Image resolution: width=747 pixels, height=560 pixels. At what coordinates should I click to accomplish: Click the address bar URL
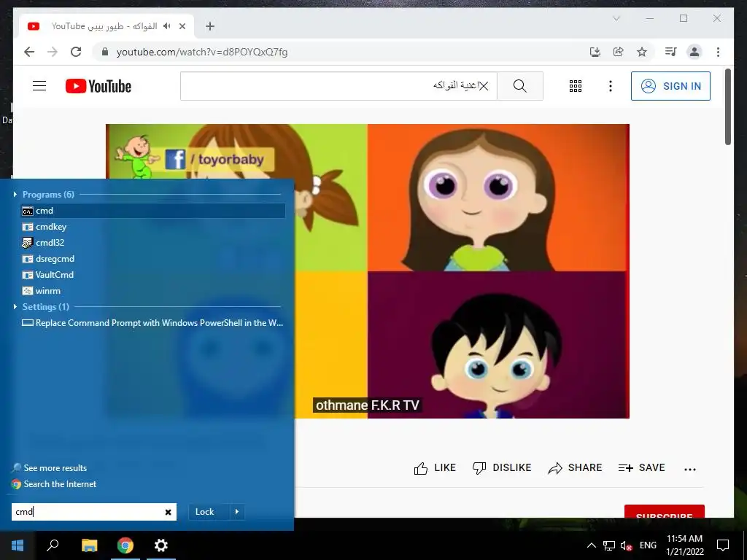[x=202, y=52]
